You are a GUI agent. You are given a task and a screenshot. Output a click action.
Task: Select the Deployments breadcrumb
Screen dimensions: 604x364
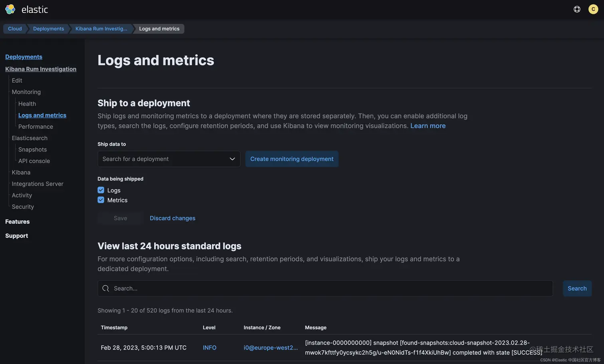[48, 29]
